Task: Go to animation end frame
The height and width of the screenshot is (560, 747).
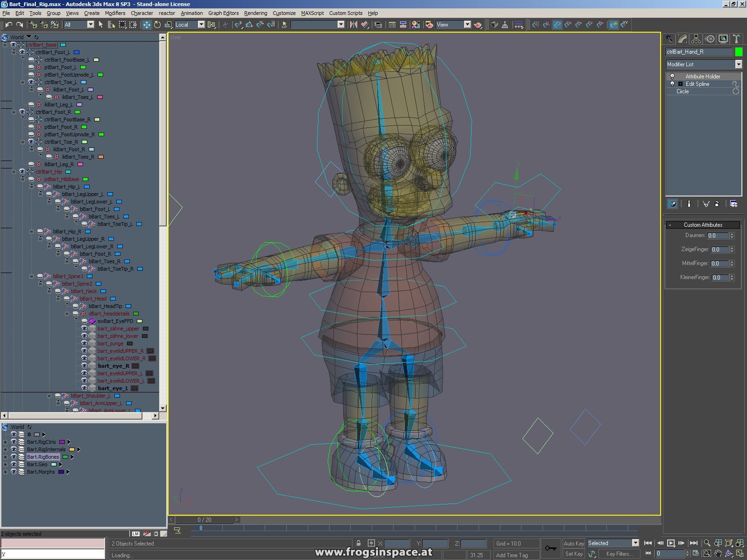Action: (694, 543)
